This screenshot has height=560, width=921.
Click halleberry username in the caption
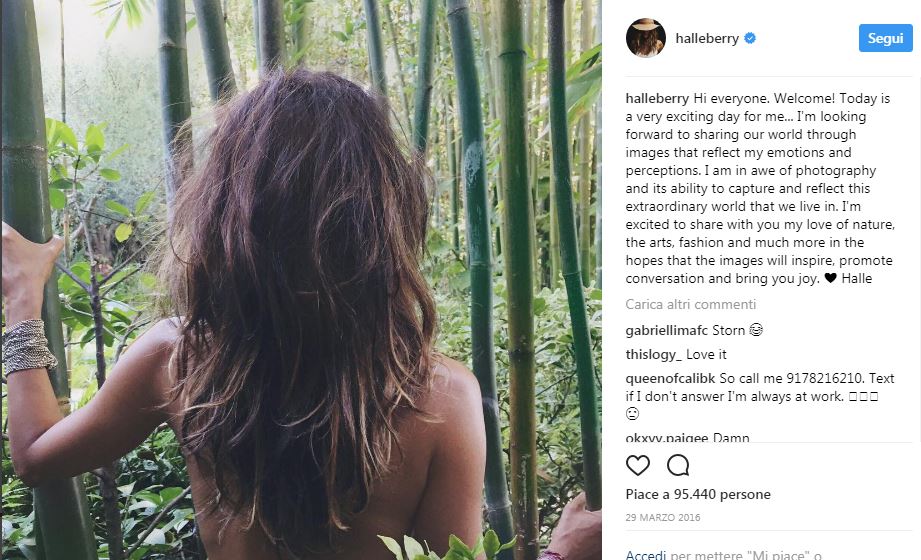pyautogui.click(x=657, y=99)
